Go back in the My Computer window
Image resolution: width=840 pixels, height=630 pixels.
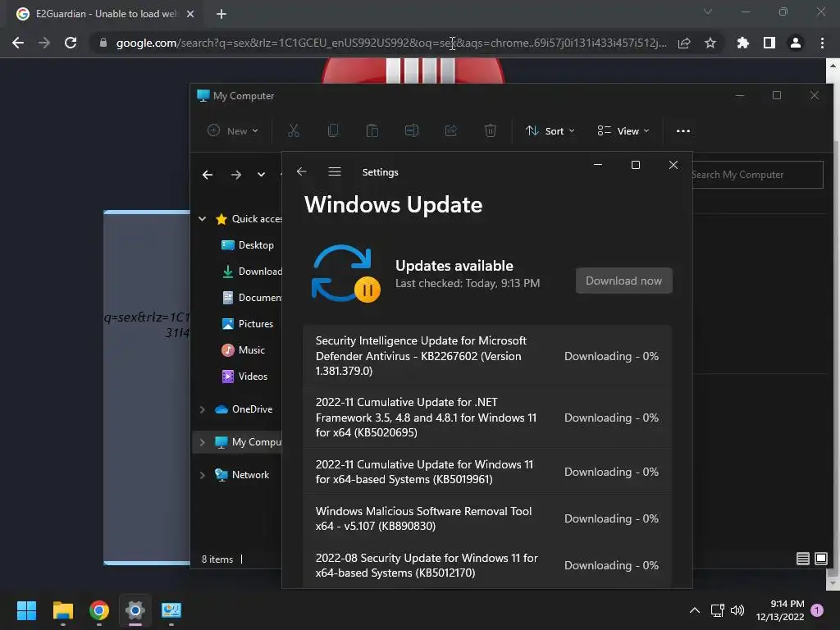208,175
